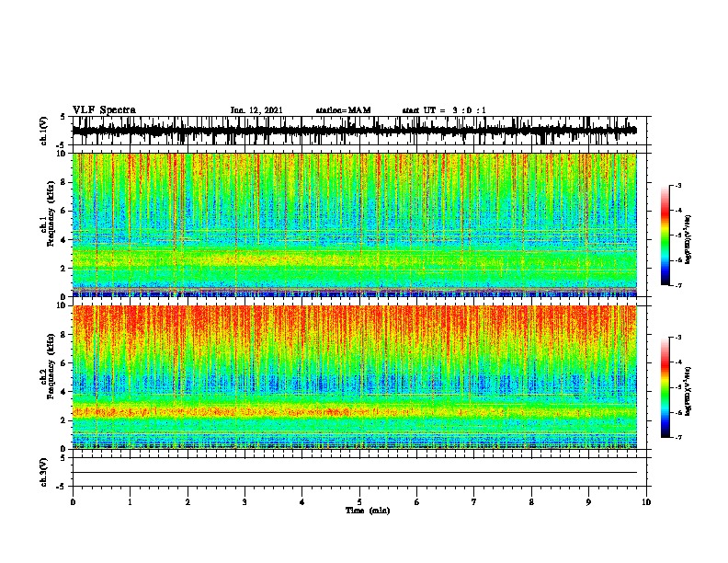
Task: Click the time axis tick label "3"
Action: (x=245, y=502)
